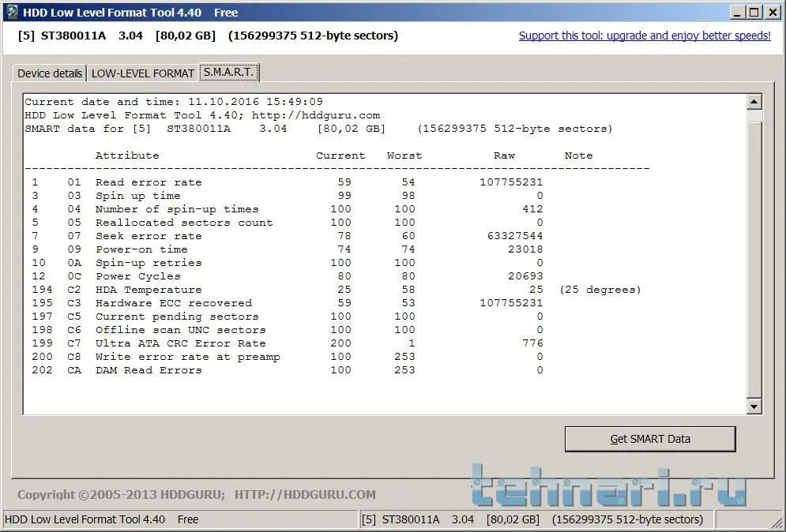The width and height of the screenshot is (786, 532).
Task: Click 'Number of spin-up times' text
Action: coord(177,209)
